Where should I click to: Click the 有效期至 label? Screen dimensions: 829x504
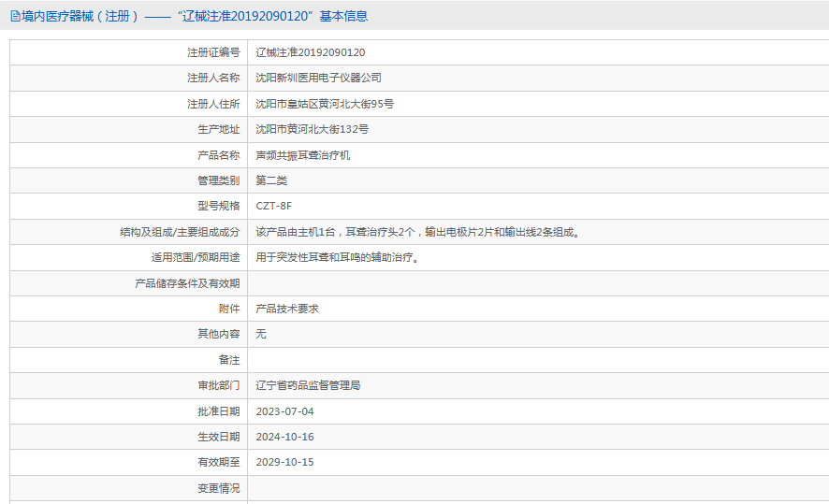pos(219,462)
